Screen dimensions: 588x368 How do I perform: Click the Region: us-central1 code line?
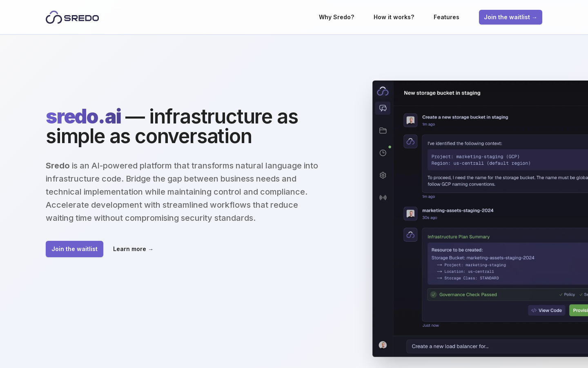481,163
